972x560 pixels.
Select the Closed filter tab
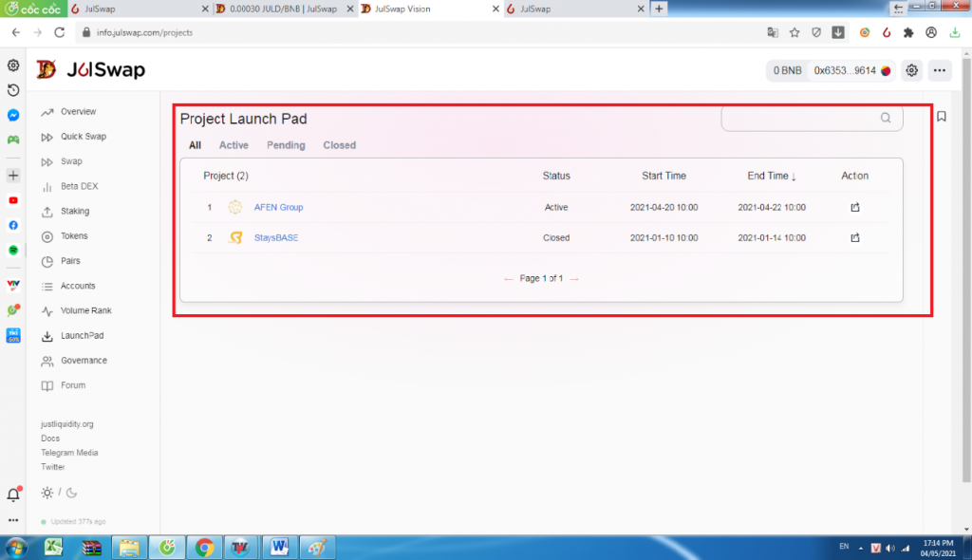pos(339,145)
